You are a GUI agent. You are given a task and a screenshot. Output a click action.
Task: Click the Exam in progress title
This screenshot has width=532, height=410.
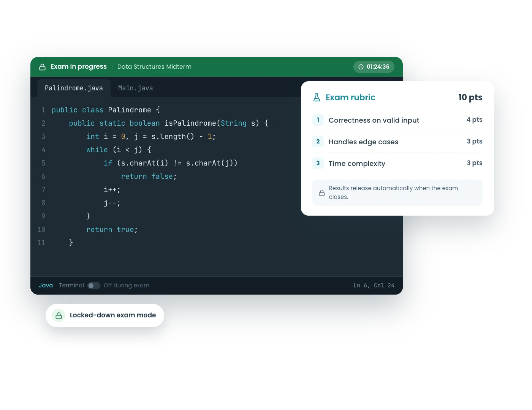(x=79, y=67)
